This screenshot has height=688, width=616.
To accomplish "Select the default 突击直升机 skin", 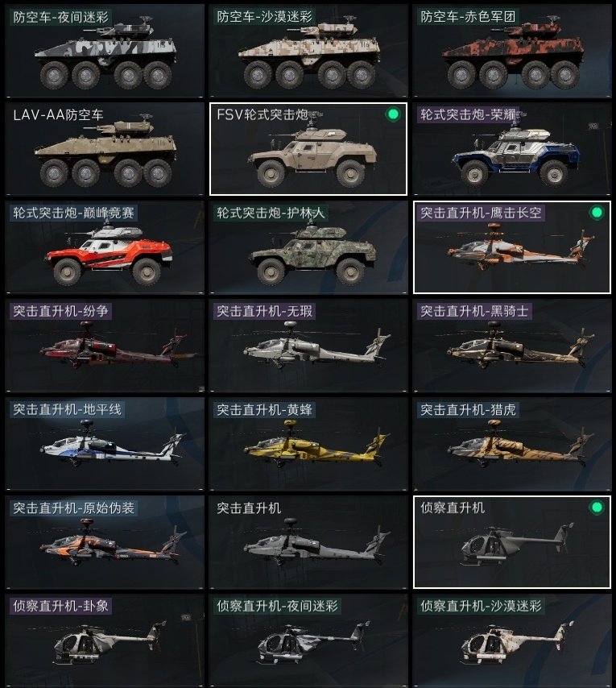I will (308, 542).
